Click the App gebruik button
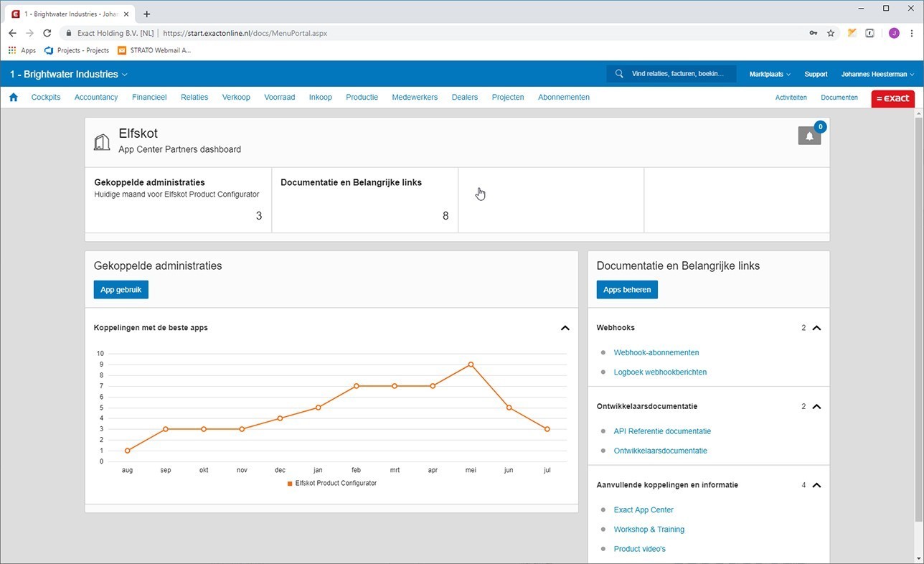This screenshot has width=924, height=564. (121, 290)
